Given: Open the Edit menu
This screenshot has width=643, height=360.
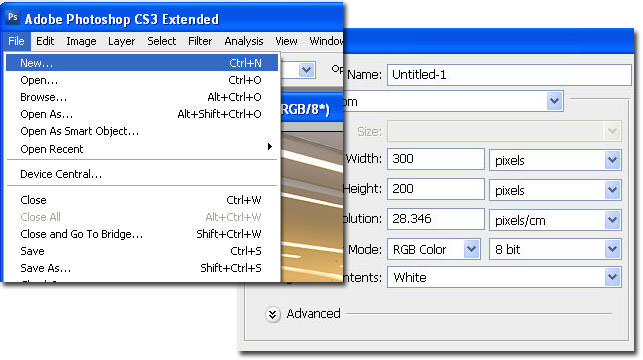Looking at the screenshot, I should (45, 41).
